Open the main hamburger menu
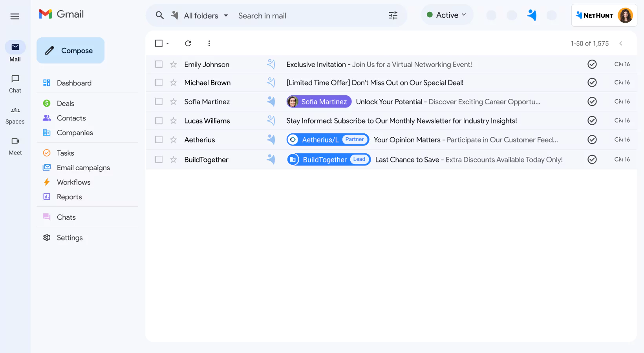Image resolution: width=644 pixels, height=353 pixels. (15, 16)
